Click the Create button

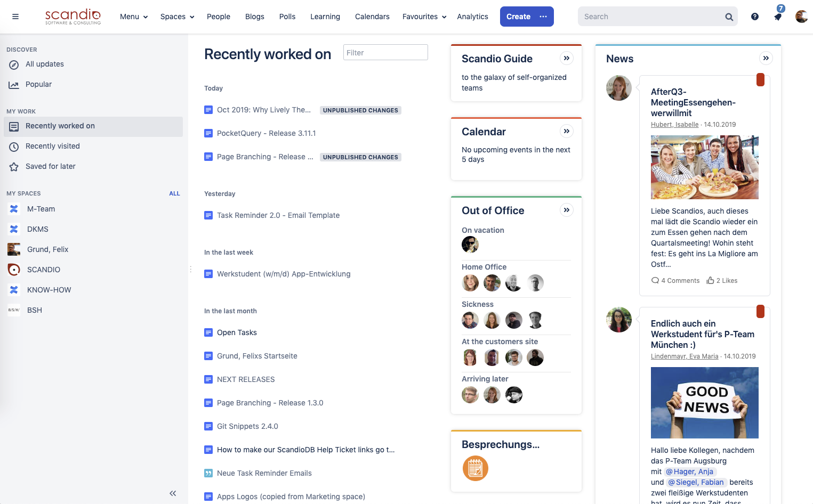518,17
